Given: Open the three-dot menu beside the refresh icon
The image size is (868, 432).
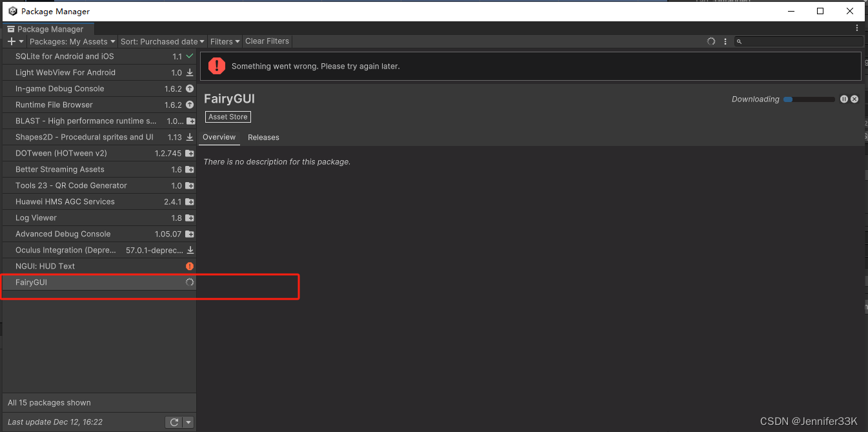Looking at the screenshot, I should point(725,41).
